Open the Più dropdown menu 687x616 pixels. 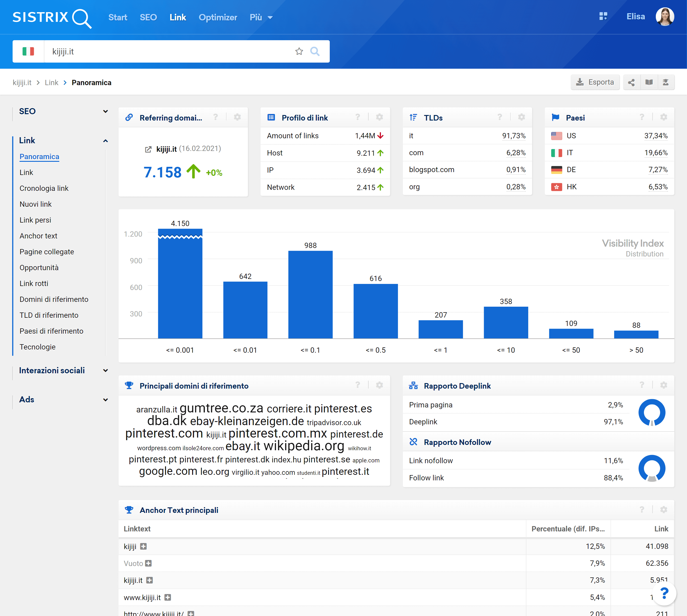(261, 17)
